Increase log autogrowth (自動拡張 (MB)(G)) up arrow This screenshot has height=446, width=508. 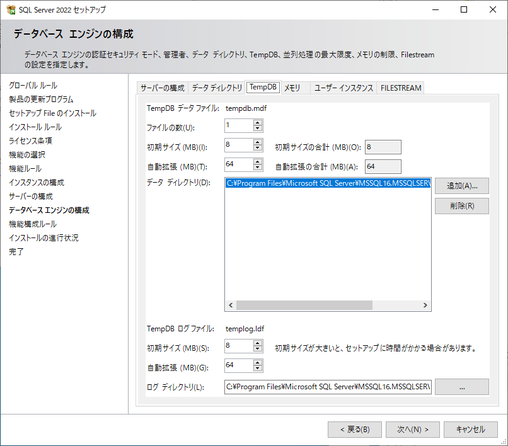coord(257,362)
